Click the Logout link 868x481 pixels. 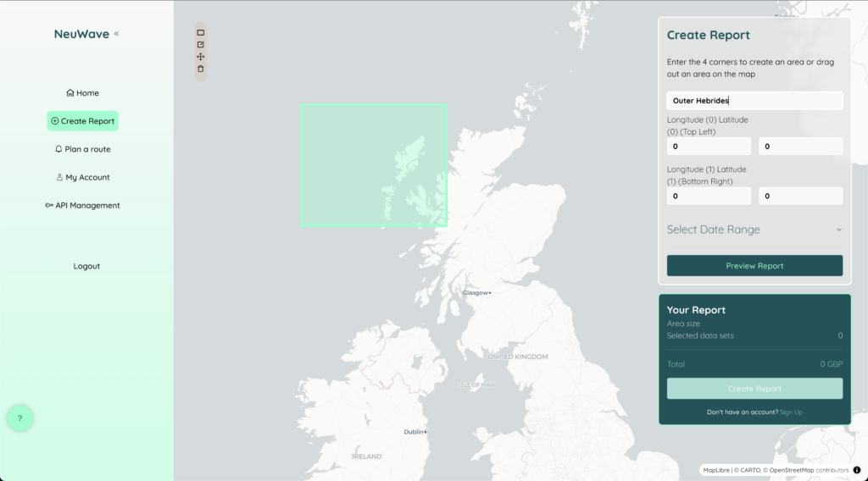(86, 266)
